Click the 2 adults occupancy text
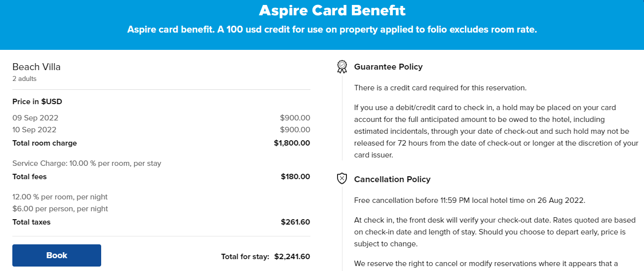644x271 pixels. [24, 79]
